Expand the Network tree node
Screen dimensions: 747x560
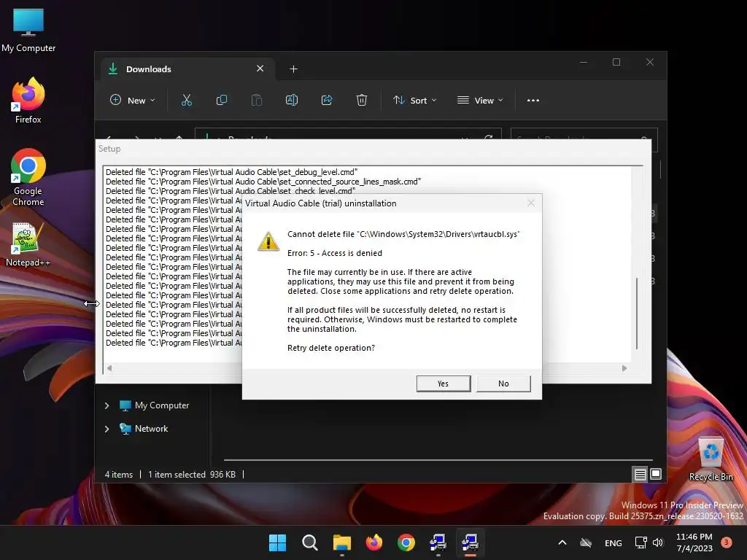pos(107,429)
